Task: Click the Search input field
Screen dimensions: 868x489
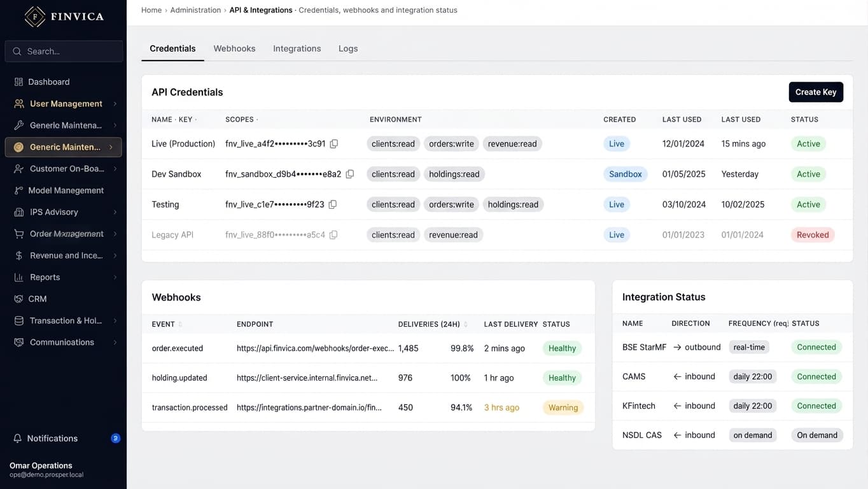Action: point(64,51)
